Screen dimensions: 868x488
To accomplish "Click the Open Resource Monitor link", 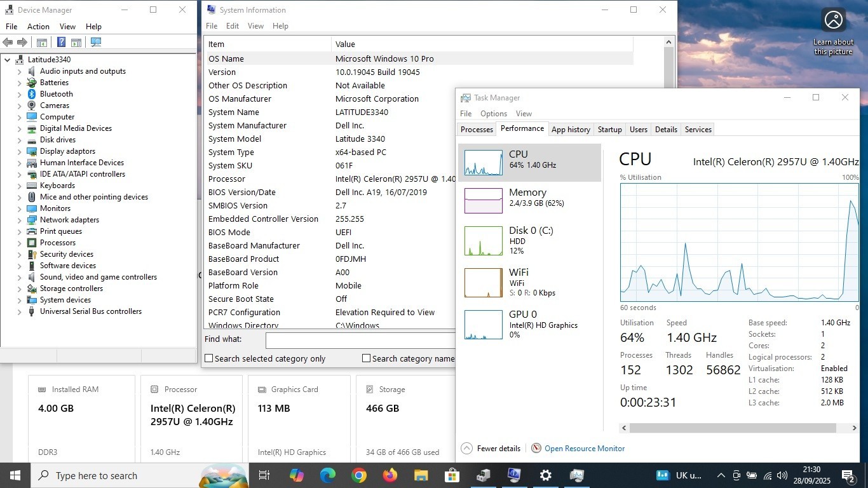I will (585, 449).
